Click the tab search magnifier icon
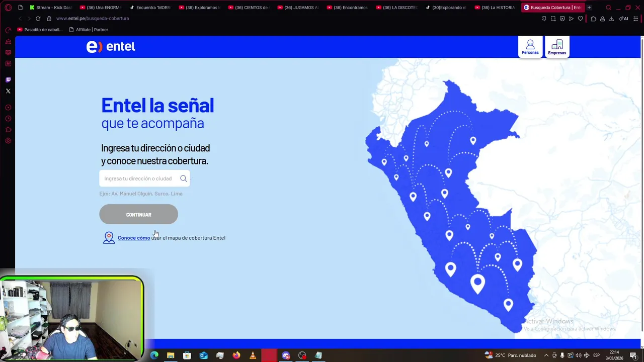This screenshot has height=362, width=644. click(608, 8)
